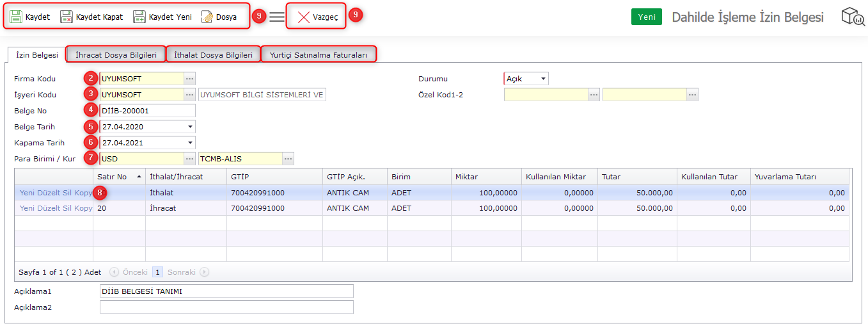Click the Kaydet save icon
This screenshot has width=868, height=326.
[16, 17]
